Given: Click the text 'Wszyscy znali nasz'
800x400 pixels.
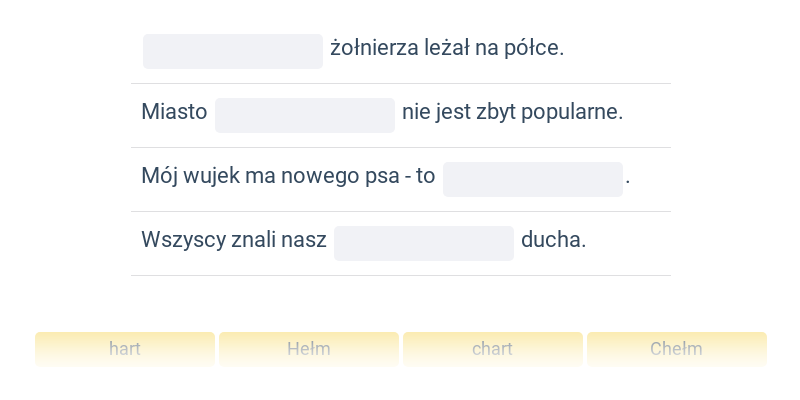Looking at the screenshot, I should (x=234, y=240).
